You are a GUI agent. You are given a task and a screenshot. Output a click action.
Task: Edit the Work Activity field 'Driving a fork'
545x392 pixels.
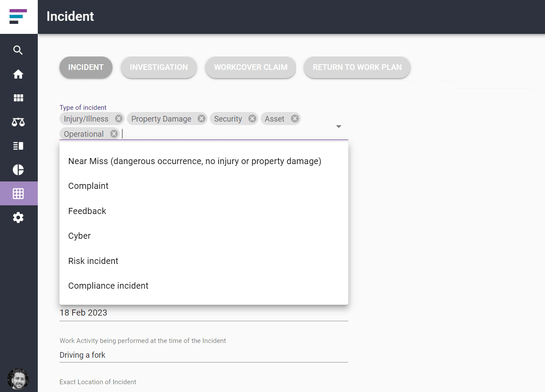click(204, 355)
